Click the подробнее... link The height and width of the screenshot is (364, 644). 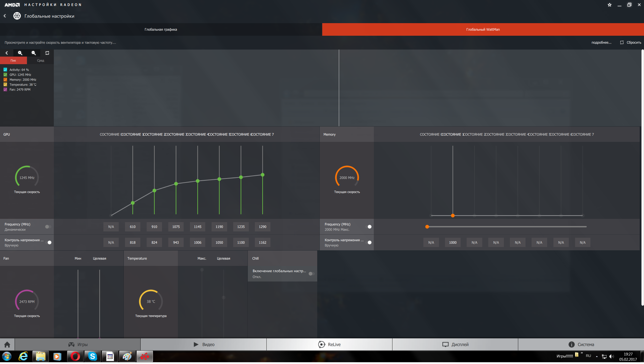(601, 43)
